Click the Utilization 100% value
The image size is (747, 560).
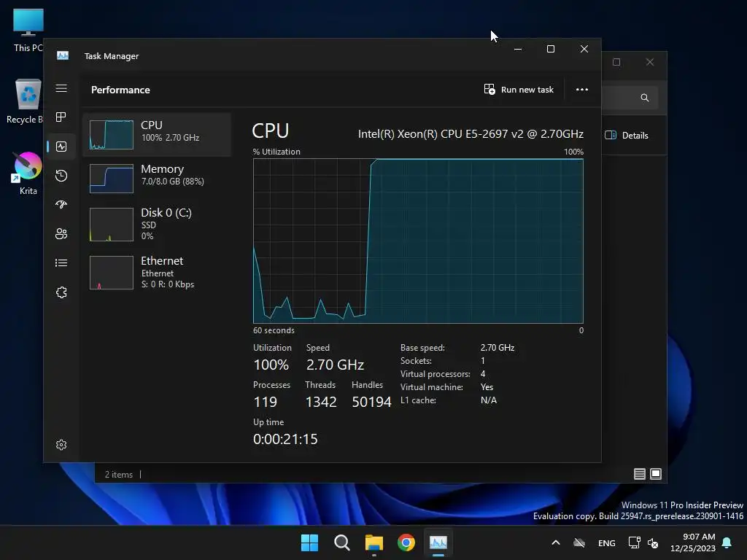pyautogui.click(x=271, y=365)
